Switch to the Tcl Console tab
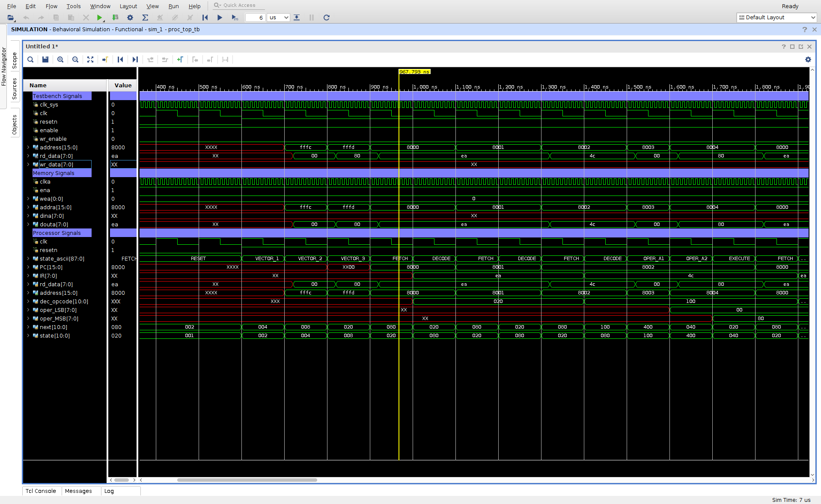Image resolution: width=821 pixels, height=504 pixels. pos(41,491)
